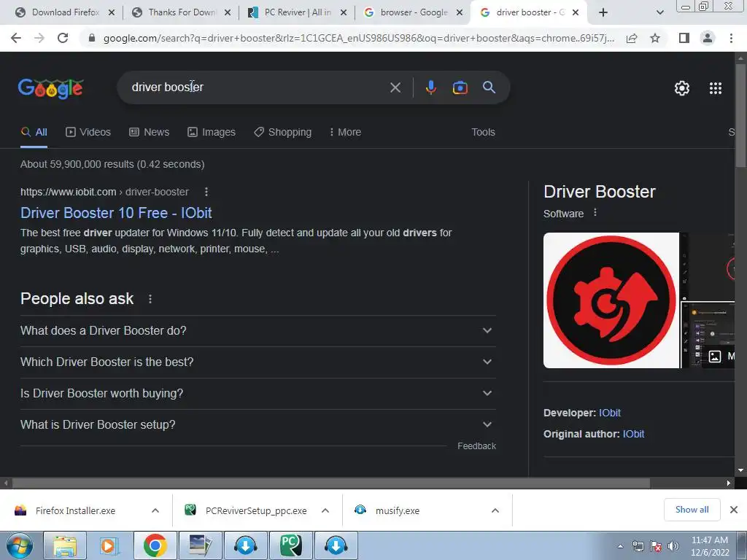Expand Which Driver Booster is the best?
Viewport: 747px width, 560px height.
(x=258, y=362)
